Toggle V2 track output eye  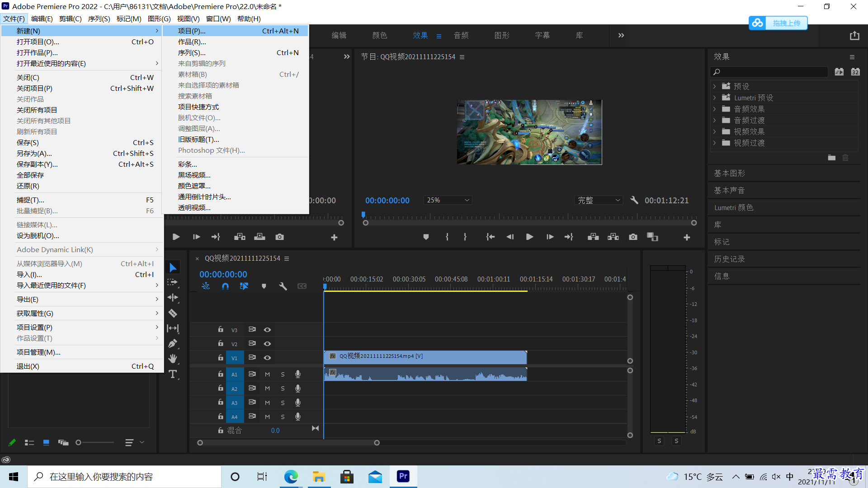267,343
